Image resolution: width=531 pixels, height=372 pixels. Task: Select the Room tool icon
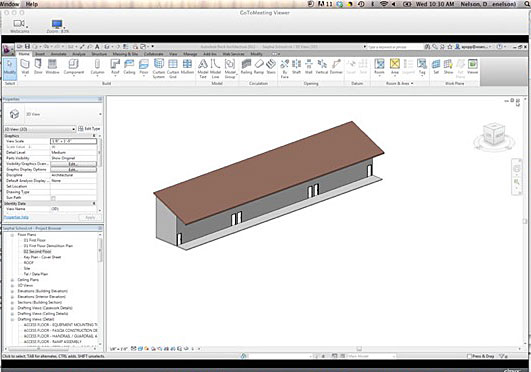coord(379,67)
